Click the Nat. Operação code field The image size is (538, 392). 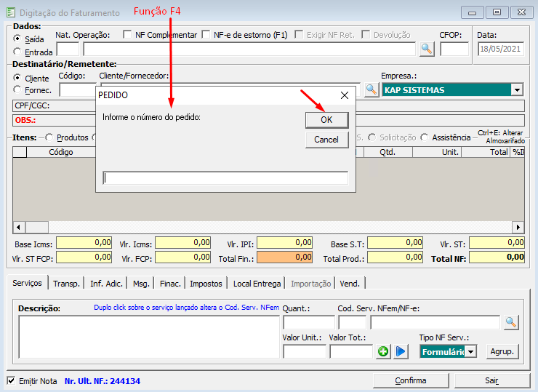click(x=68, y=49)
